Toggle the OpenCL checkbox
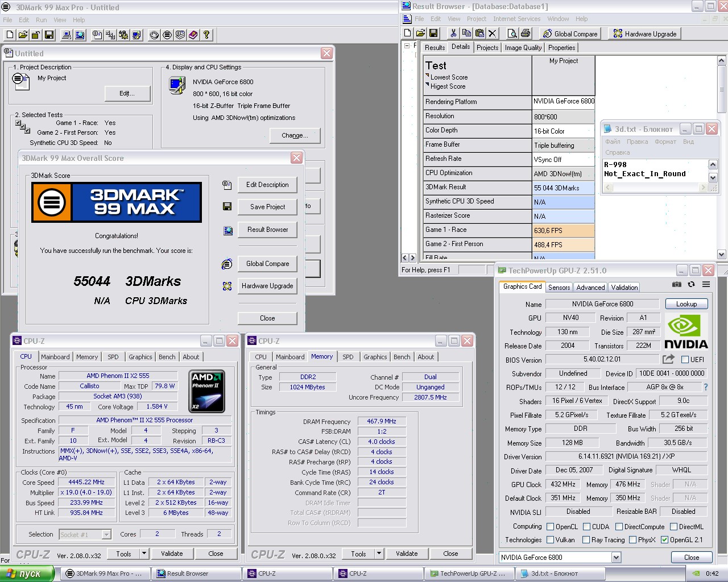The width and height of the screenshot is (728, 582). 550,527
